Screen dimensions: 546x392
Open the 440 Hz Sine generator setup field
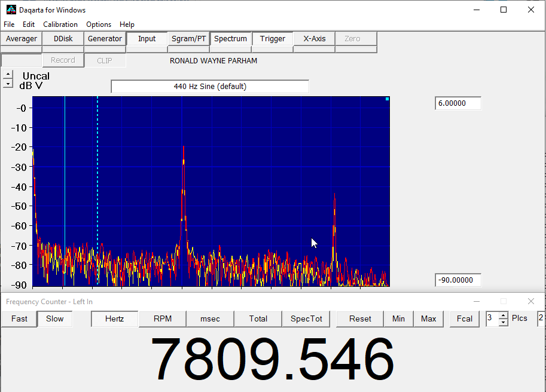210,87
